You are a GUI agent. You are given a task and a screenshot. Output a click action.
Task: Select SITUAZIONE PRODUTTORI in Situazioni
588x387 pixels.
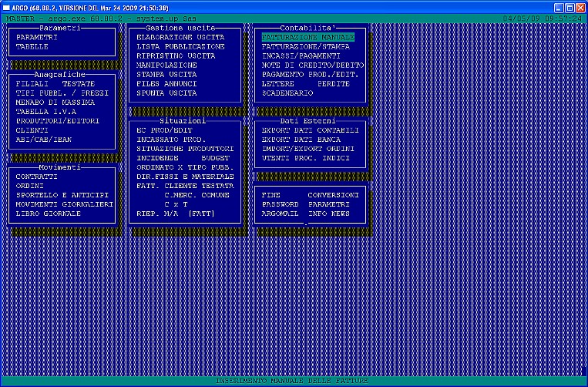pyautogui.click(x=185, y=148)
